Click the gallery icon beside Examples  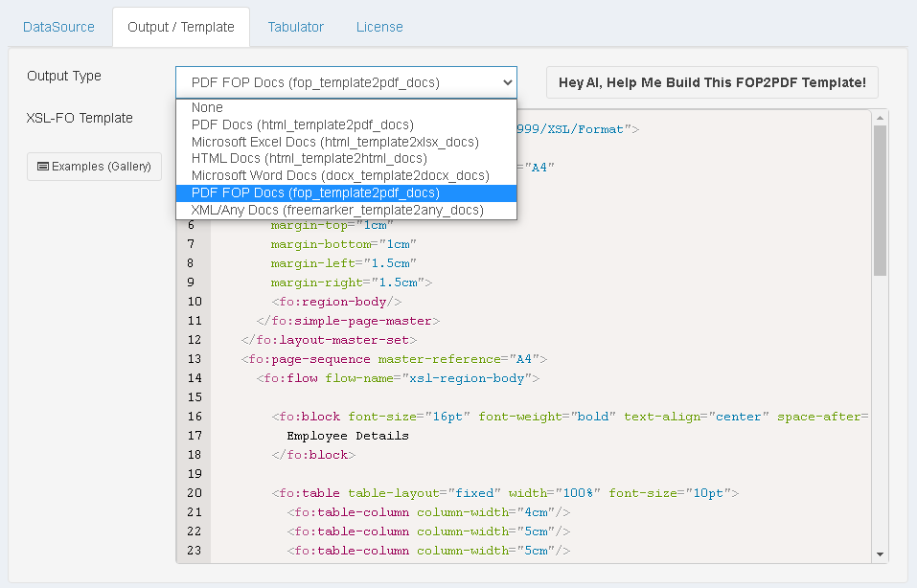pos(43,167)
